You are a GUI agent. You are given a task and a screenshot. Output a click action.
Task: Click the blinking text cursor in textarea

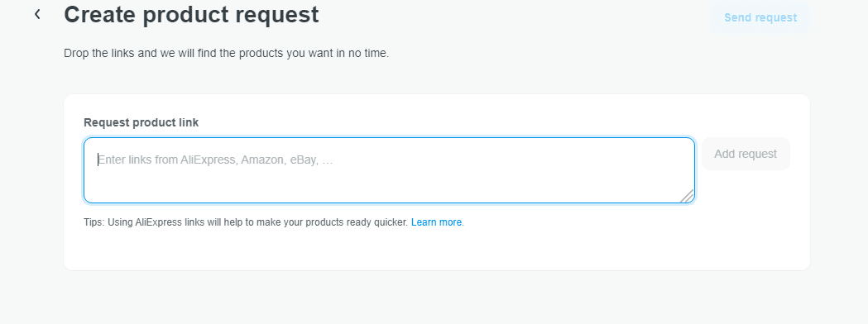pos(98,160)
